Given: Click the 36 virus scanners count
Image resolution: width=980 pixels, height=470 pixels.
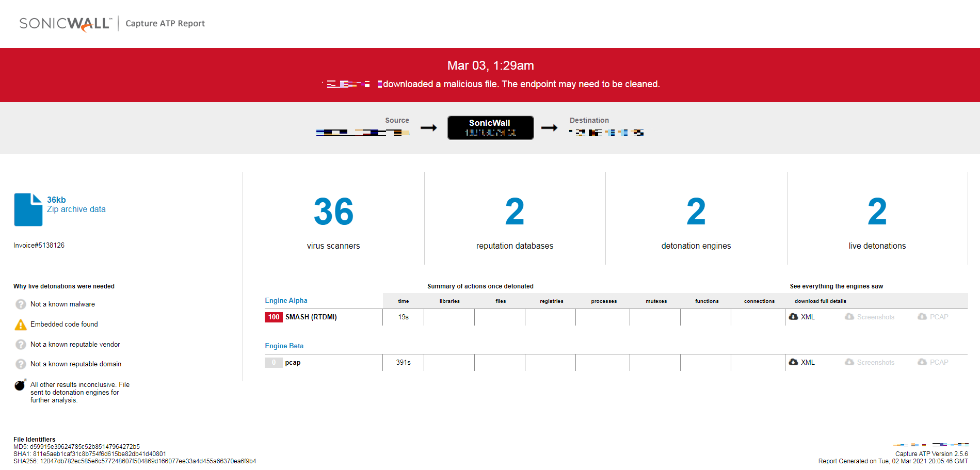Looking at the screenshot, I should [x=333, y=212].
